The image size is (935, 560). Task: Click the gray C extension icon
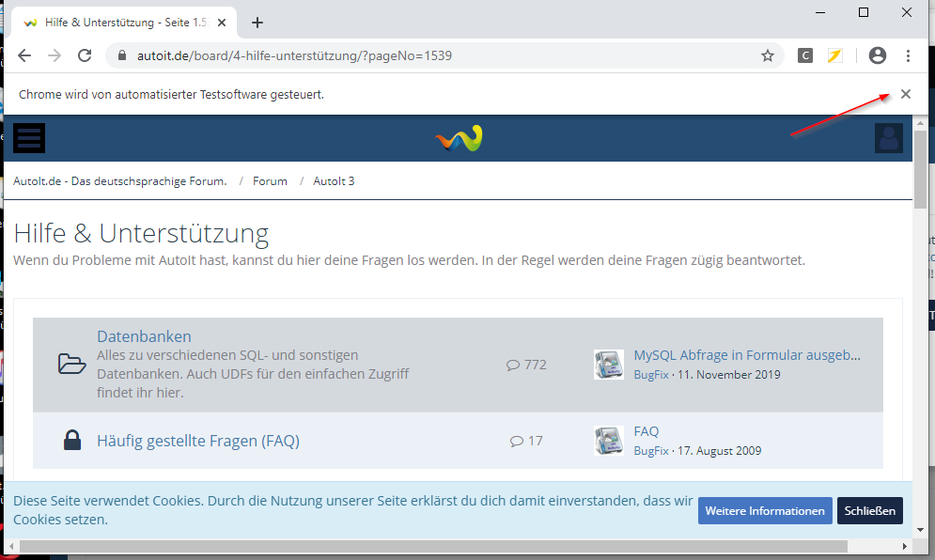coord(805,56)
